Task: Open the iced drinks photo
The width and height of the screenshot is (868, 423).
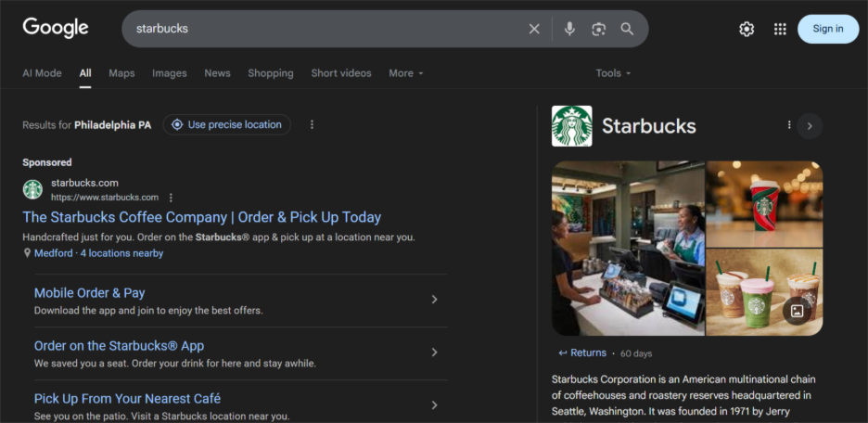Action: click(x=764, y=292)
